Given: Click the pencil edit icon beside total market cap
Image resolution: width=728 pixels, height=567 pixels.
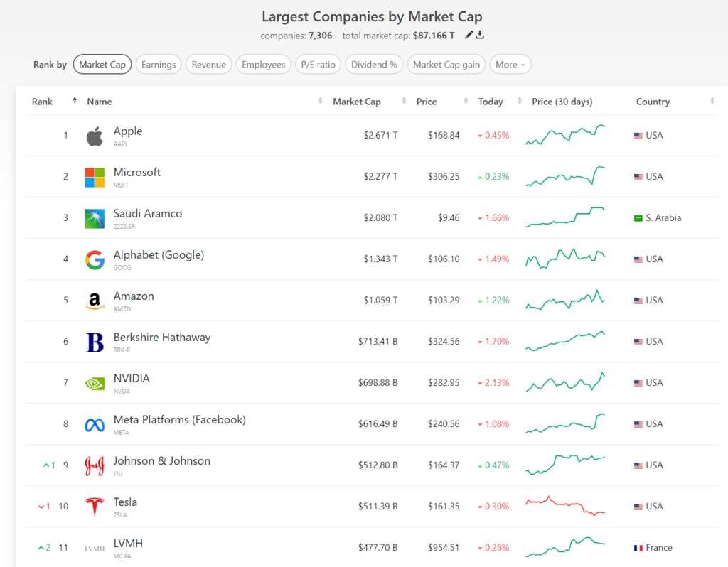Looking at the screenshot, I should [469, 35].
